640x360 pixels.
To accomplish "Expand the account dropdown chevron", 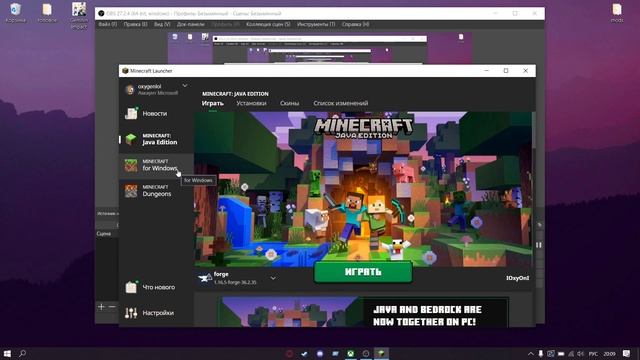I will 185,86.
